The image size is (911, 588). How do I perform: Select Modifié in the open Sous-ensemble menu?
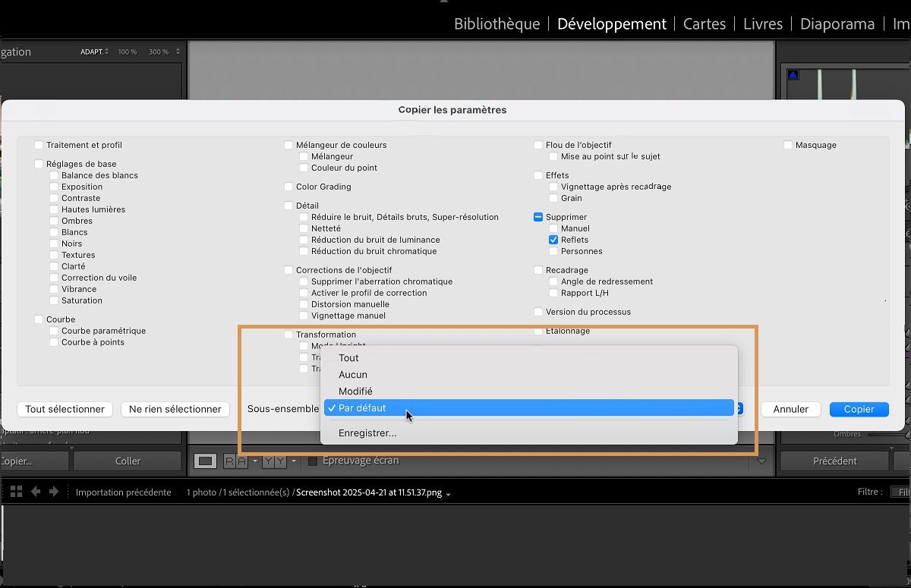(x=357, y=391)
